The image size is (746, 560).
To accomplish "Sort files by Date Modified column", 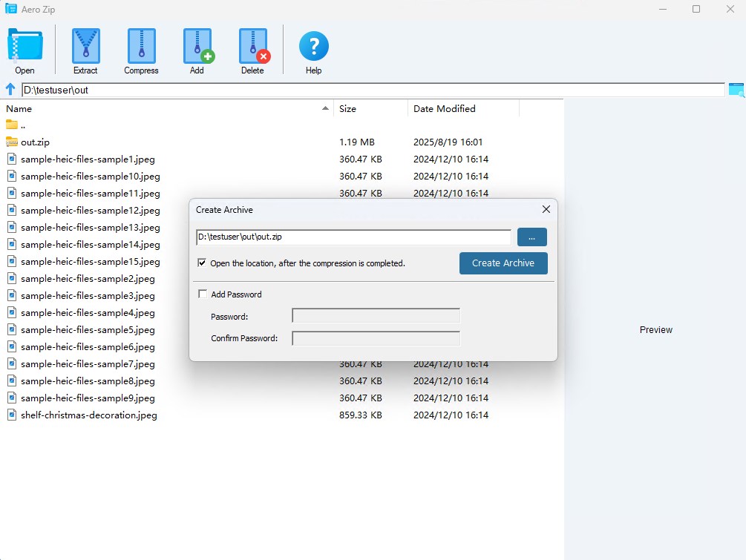I will coord(463,108).
